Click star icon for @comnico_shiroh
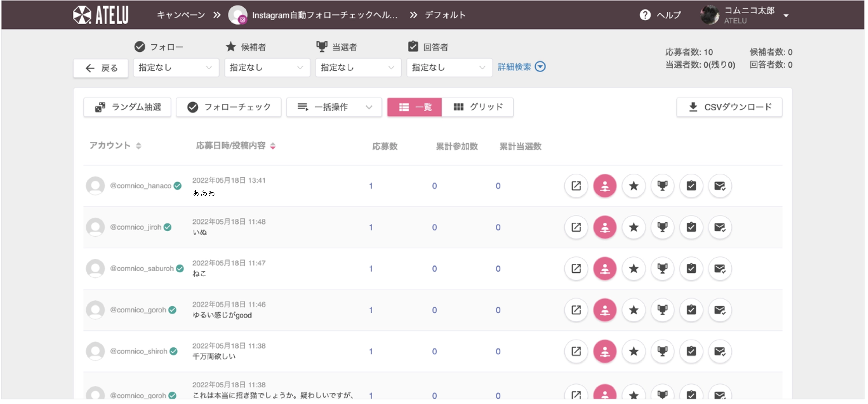The width and height of the screenshot is (868, 404). click(633, 351)
